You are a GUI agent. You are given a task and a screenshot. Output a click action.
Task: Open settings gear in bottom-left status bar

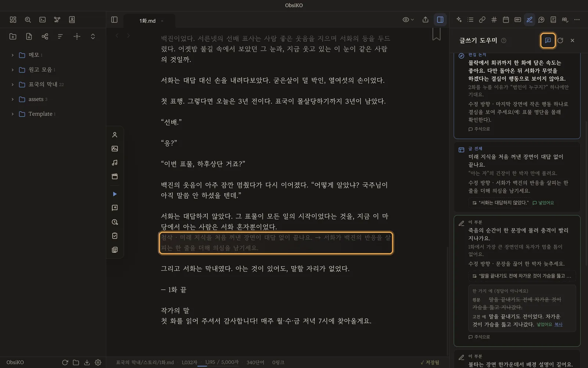98,362
